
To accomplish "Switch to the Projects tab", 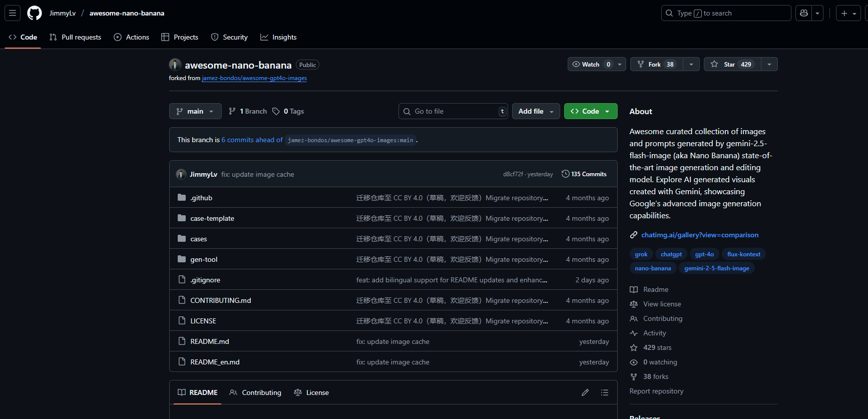I will pos(180,37).
